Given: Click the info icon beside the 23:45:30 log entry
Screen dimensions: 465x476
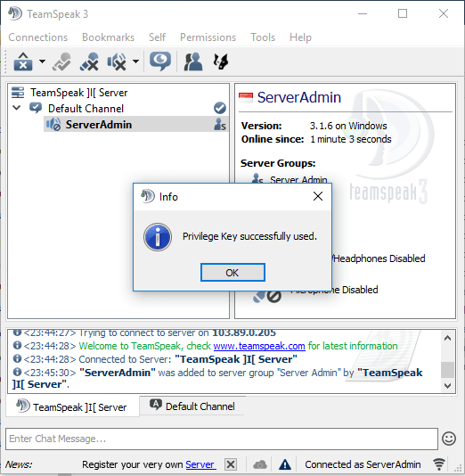Looking at the screenshot, I should 17,372.
